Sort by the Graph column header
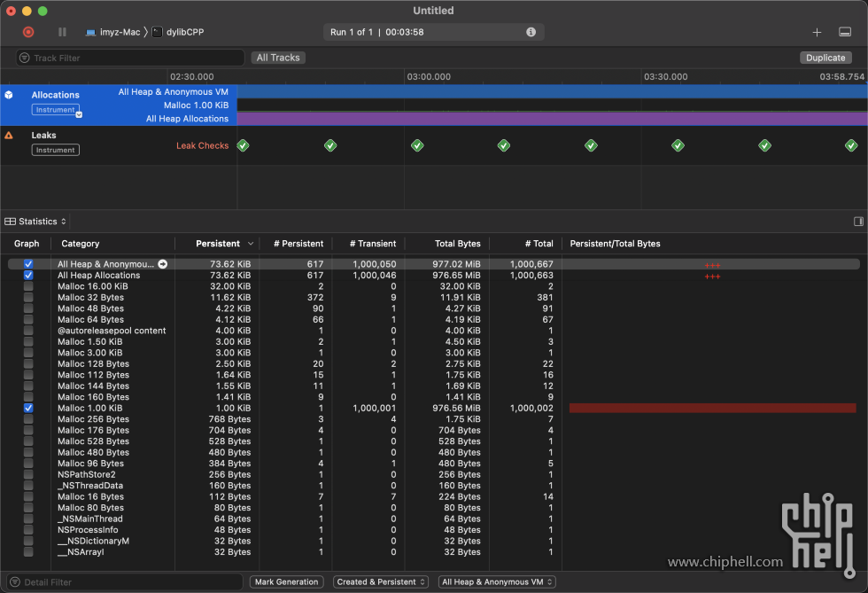The width and height of the screenshot is (868, 593). (27, 243)
